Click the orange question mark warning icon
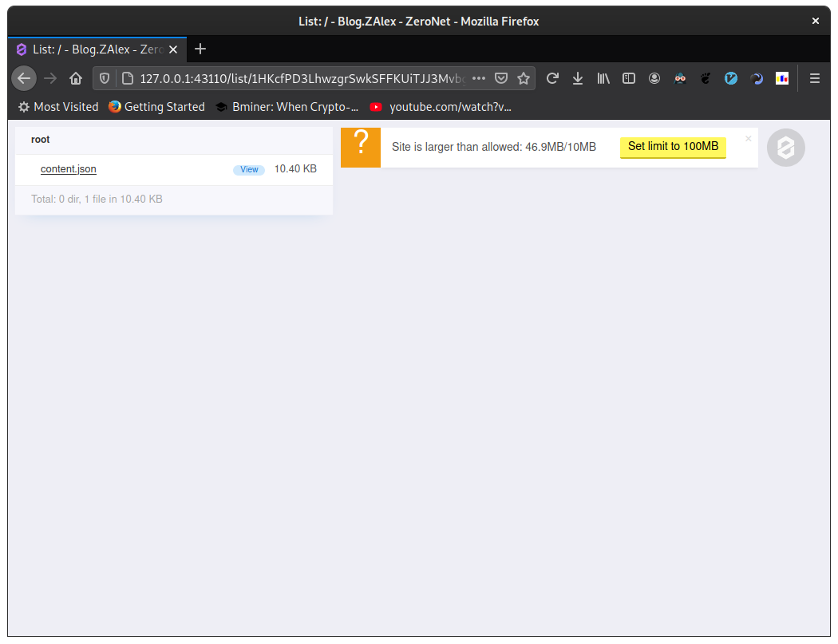Screen dimensions: 838x644 click(360, 147)
